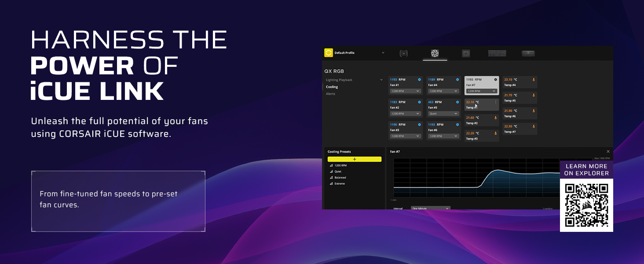Open Fan #3 preset dropdown
Image resolution: width=644 pixels, height=264 pixels.
[x=405, y=136]
